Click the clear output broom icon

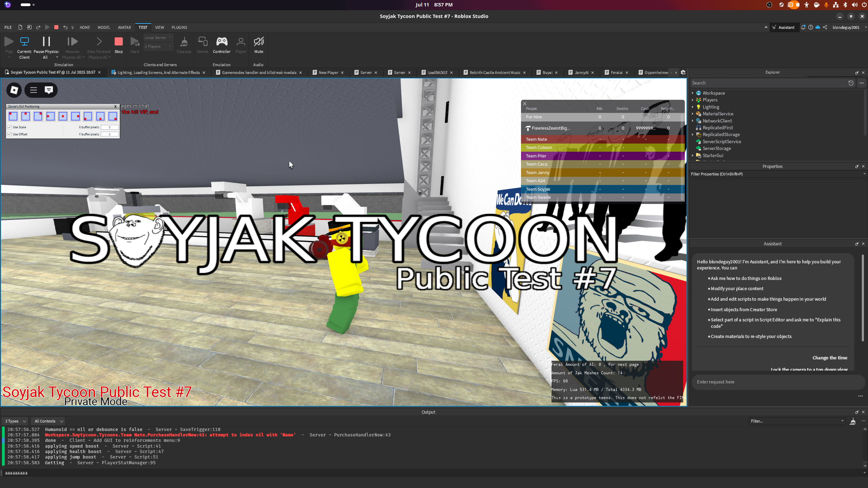[x=853, y=421]
